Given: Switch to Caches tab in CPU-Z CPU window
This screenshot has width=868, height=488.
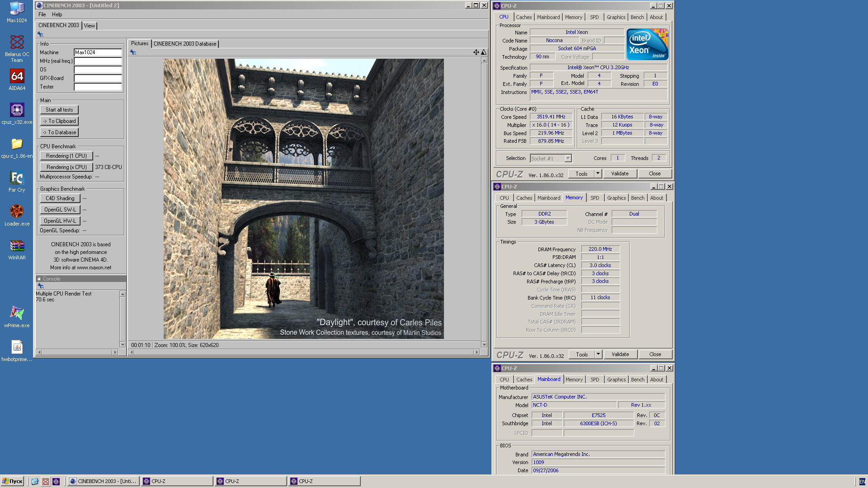Looking at the screenshot, I should (524, 17).
